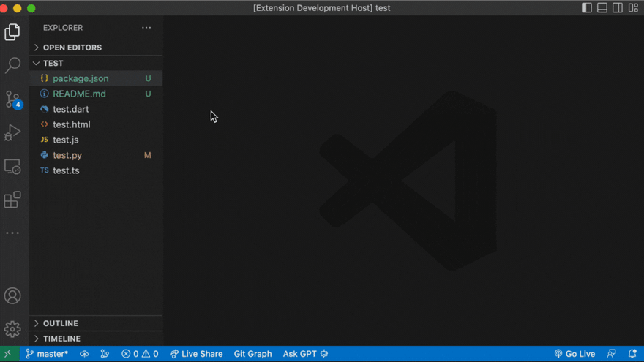
Task: Click Go Live in the status bar
Action: coord(574,354)
